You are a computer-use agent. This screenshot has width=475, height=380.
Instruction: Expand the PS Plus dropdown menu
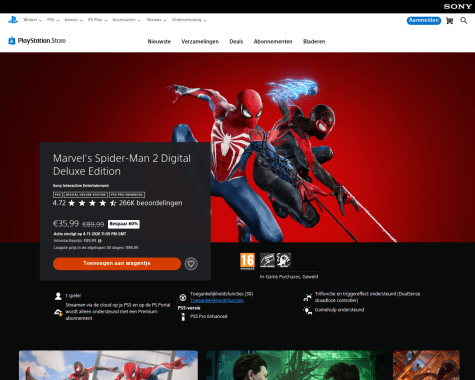click(x=98, y=20)
